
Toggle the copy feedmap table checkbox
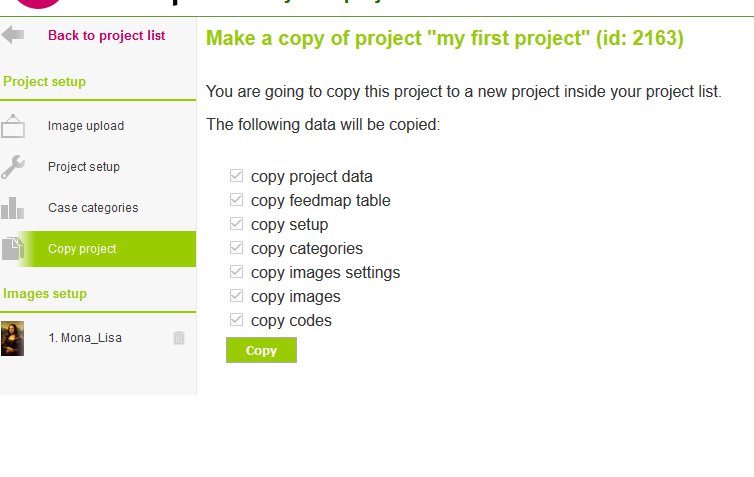pyautogui.click(x=236, y=200)
